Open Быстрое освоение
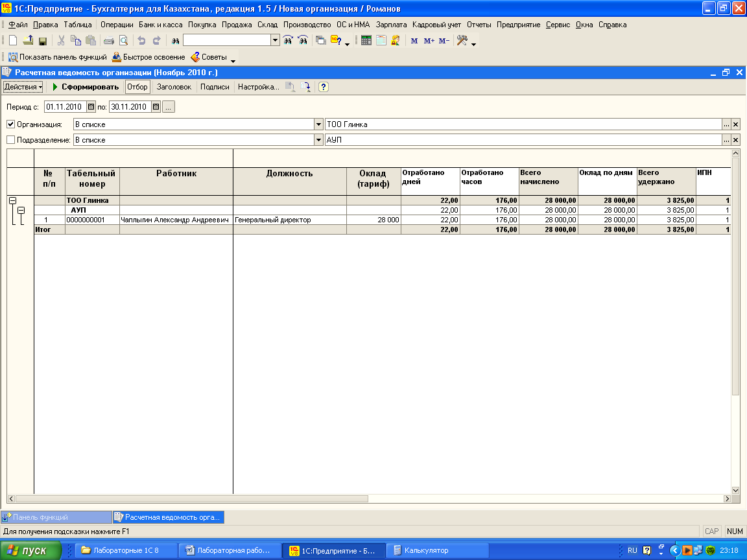The image size is (747, 560). 148,57
